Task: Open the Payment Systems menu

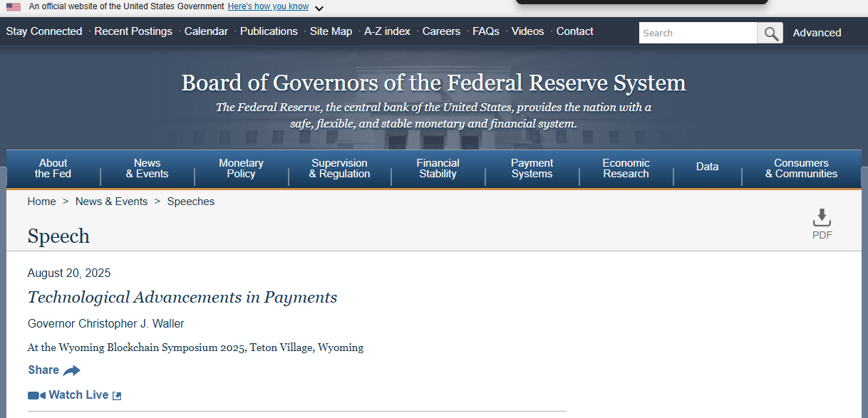Action: tap(532, 169)
